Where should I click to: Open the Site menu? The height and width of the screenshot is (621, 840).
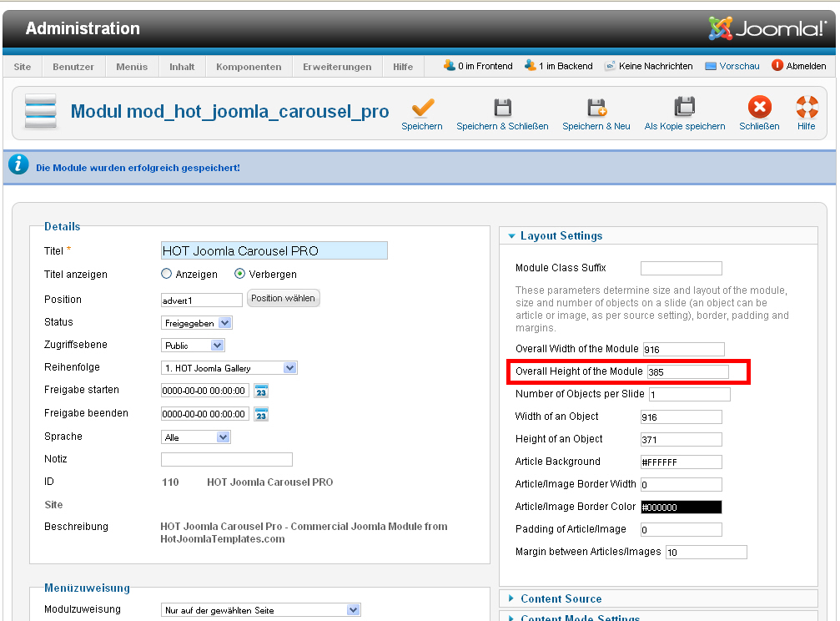tap(23, 67)
